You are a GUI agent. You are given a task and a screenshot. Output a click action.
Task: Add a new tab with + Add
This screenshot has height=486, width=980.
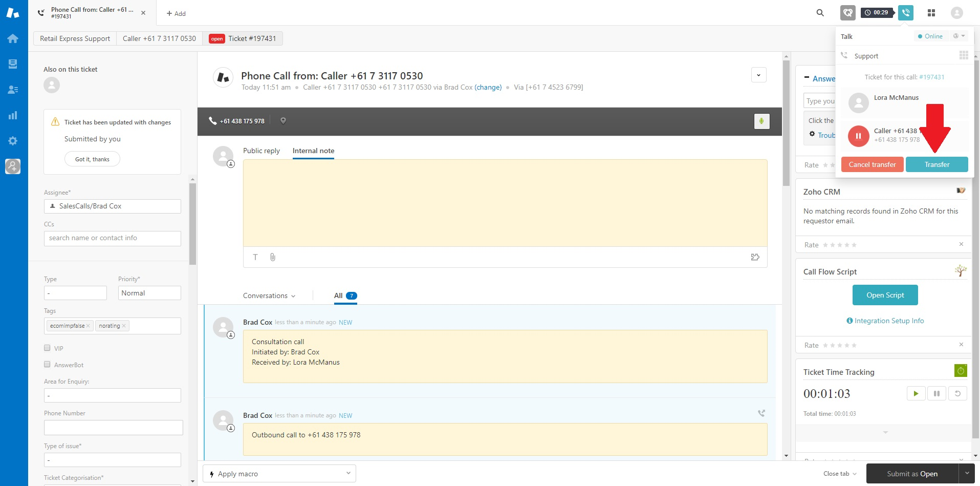tap(176, 14)
